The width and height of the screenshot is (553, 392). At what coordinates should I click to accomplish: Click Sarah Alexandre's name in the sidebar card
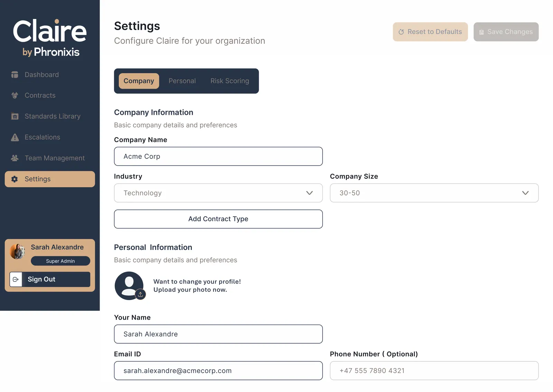click(x=57, y=247)
